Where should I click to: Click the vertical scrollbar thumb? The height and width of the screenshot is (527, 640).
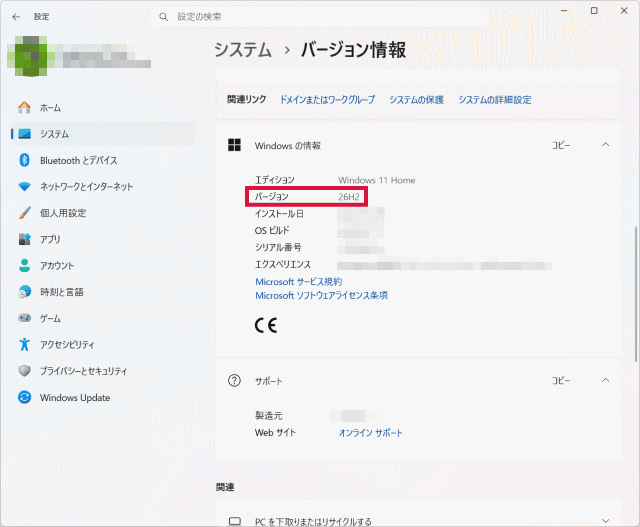[x=636, y=294]
